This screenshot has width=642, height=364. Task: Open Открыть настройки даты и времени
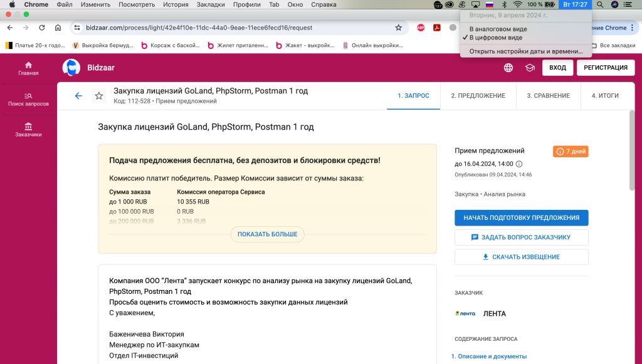pyautogui.click(x=526, y=51)
